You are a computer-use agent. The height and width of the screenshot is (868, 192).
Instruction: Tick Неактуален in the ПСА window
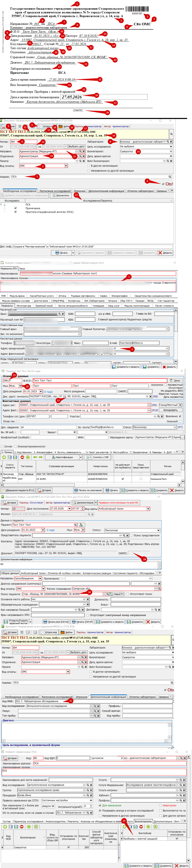pos(160,805)
